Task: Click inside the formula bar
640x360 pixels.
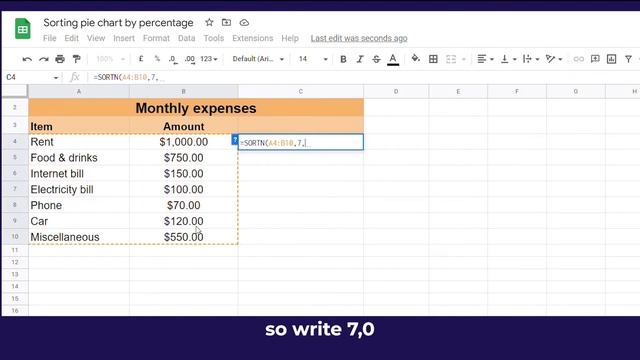Action: pos(363,78)
